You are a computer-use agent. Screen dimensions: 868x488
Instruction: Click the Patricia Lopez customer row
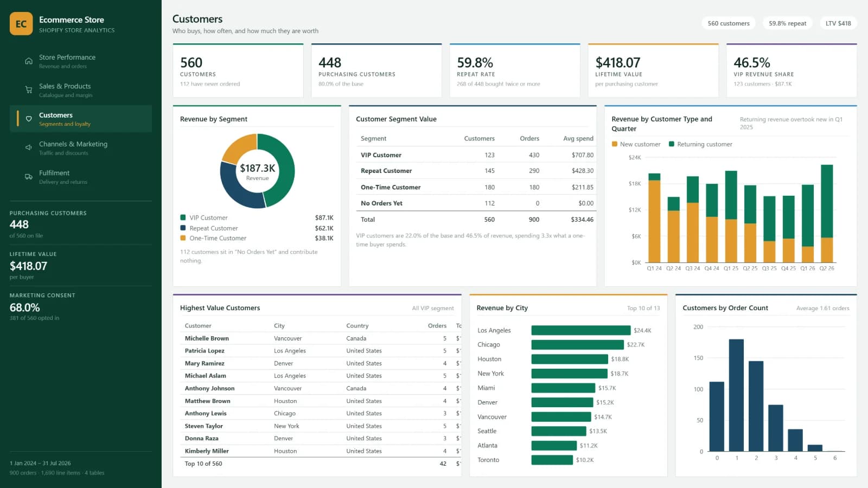pos(320,351)
